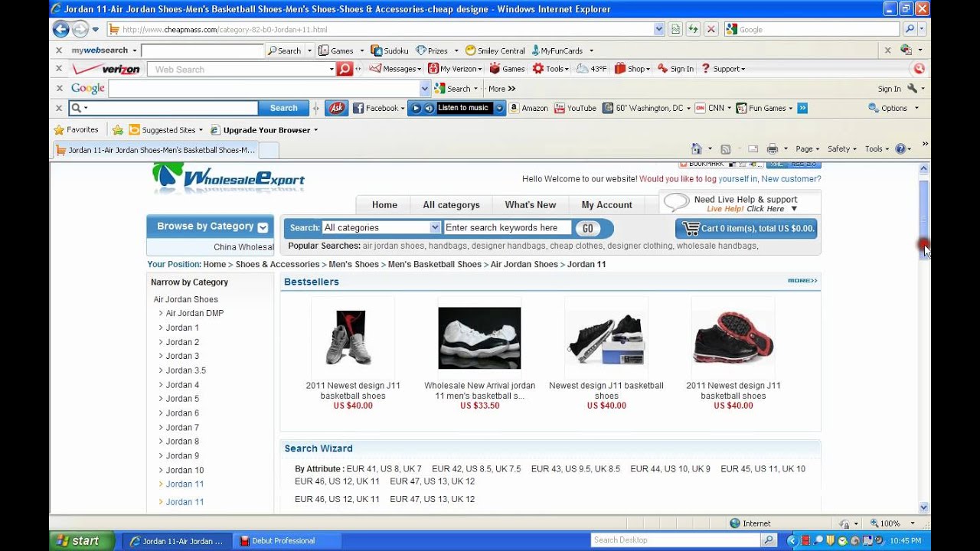980x551 pixels.
Task: Click the blue Search button in Ask toolbar
Action: (283, 108)
